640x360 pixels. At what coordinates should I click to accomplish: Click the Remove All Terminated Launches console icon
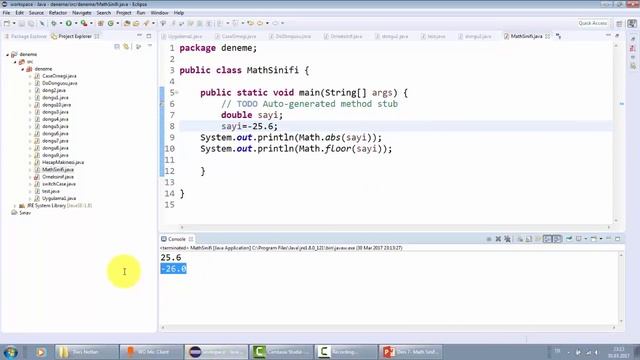coord(507,239)
